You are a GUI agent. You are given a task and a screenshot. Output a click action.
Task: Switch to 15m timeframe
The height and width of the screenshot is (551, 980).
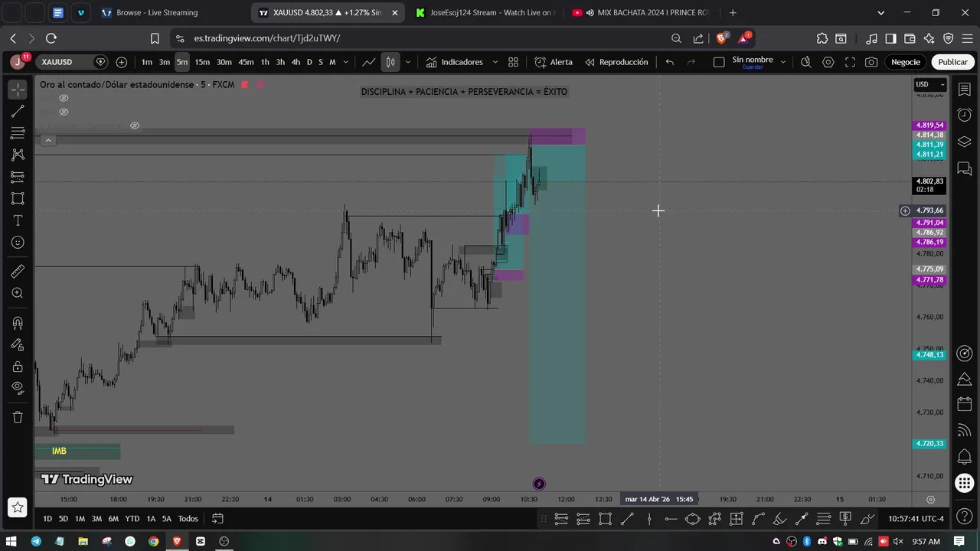(202, 62)
